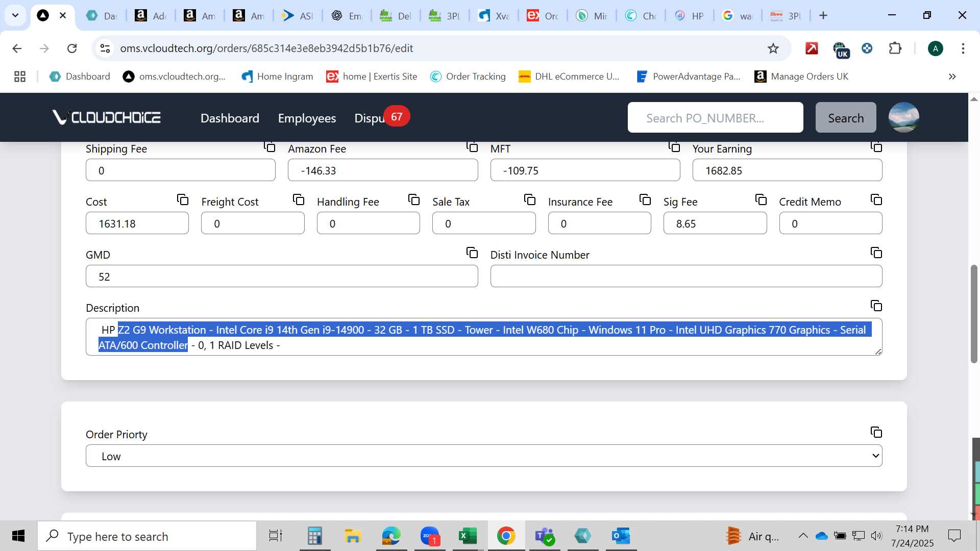The image size is (980, 551).
Task: Expand the Chrome tab search chevron
Action: 15,15
